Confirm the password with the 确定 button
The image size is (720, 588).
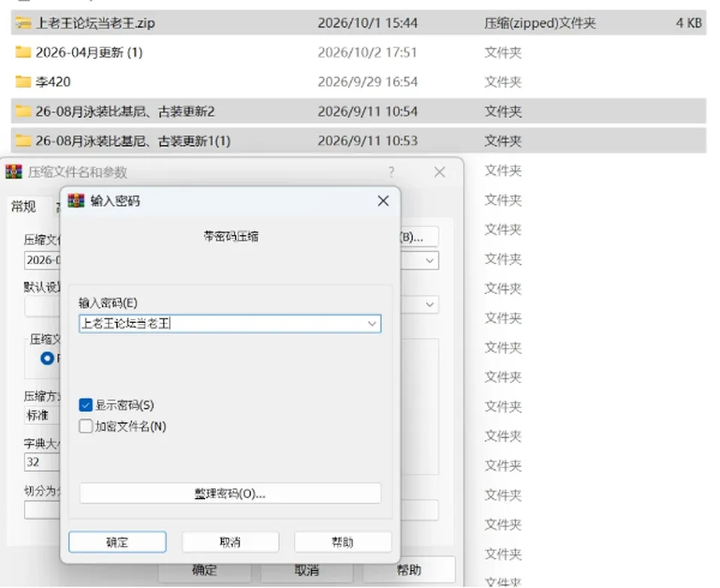coord(118,542)
